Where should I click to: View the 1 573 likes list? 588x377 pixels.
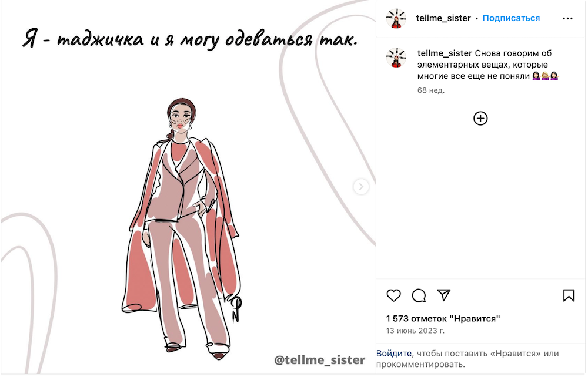[x=443, y=319]
